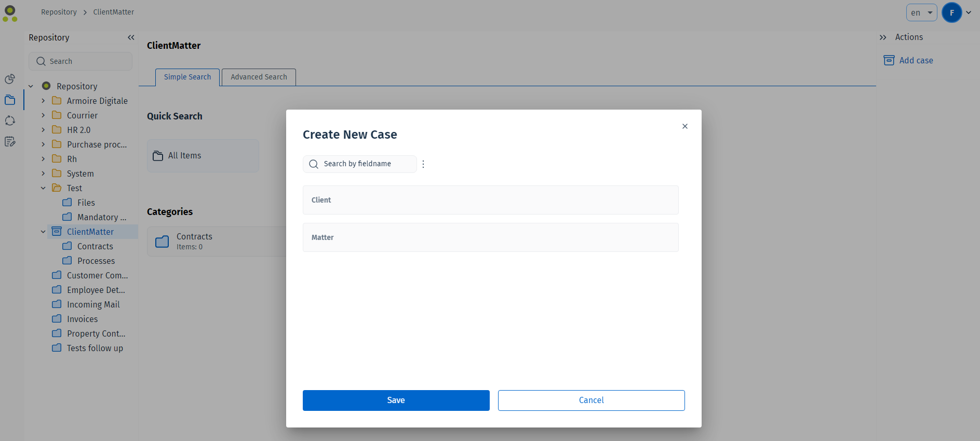
Task: Open All Items quick search
Action: coord(203,156)
